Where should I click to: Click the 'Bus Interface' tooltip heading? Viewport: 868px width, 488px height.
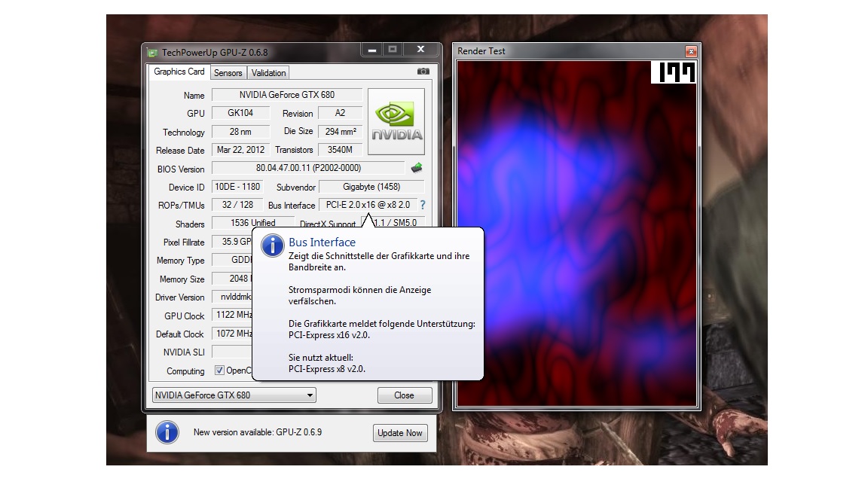pos(322,242)
